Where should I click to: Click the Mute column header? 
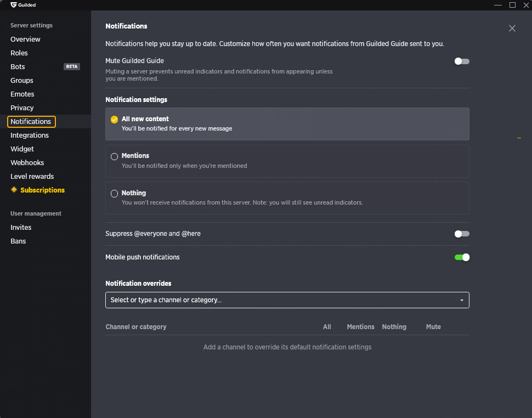[433, 327]
